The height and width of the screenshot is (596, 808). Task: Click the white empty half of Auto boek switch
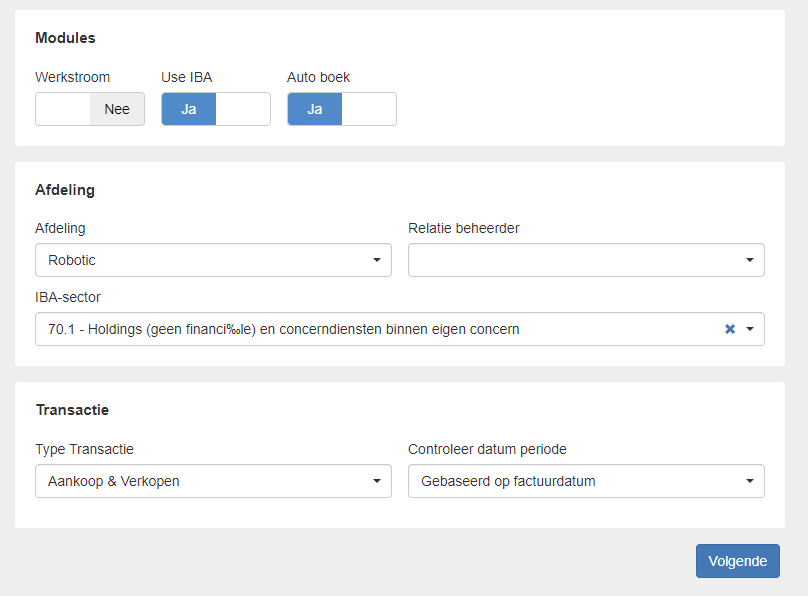[369, 109]
